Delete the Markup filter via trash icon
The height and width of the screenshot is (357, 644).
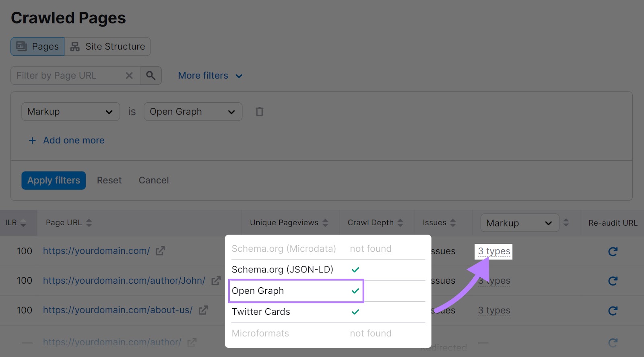coord(260,112)
